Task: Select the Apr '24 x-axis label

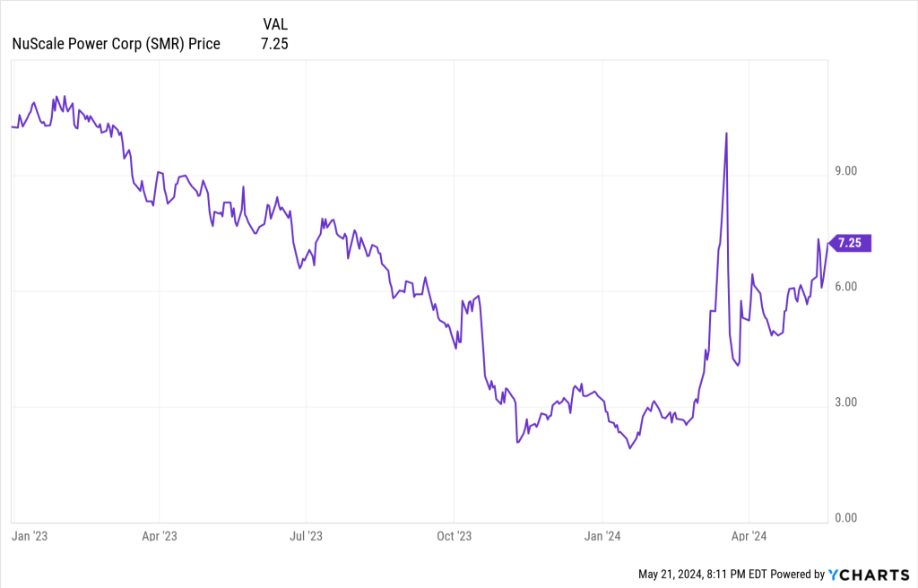Action: (x=749, y=537)
